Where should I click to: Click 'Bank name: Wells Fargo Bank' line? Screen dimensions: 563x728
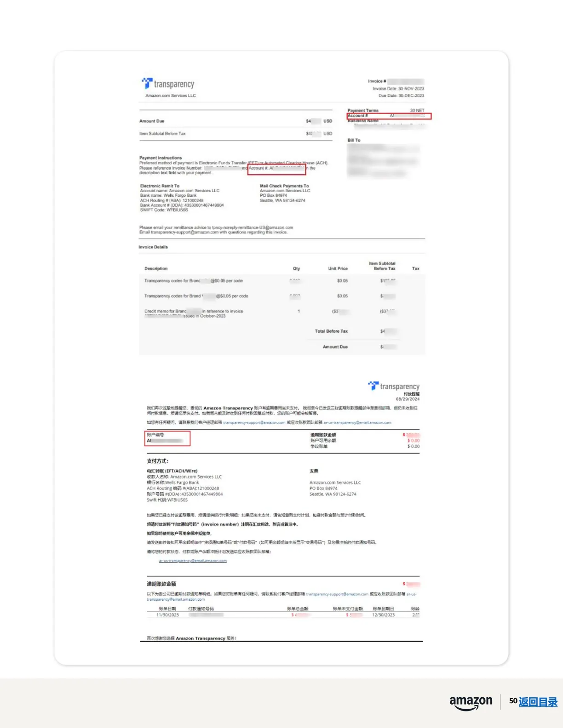168,195
